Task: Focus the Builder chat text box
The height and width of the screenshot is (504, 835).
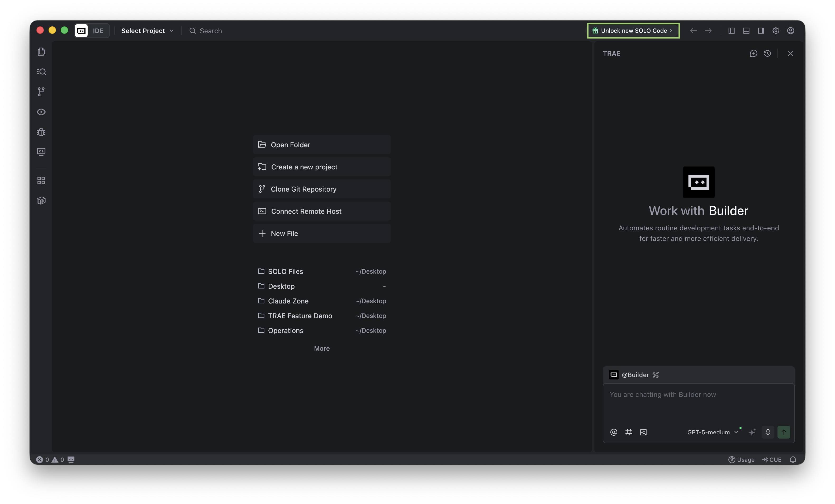Action: 699,404
